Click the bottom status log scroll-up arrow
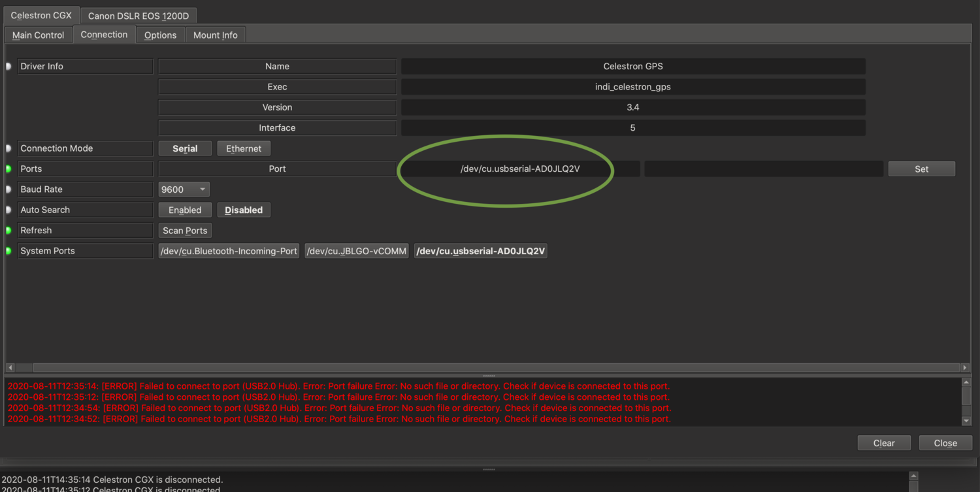The height and width of the screenshot is (492, 980). tap(914, 476)
